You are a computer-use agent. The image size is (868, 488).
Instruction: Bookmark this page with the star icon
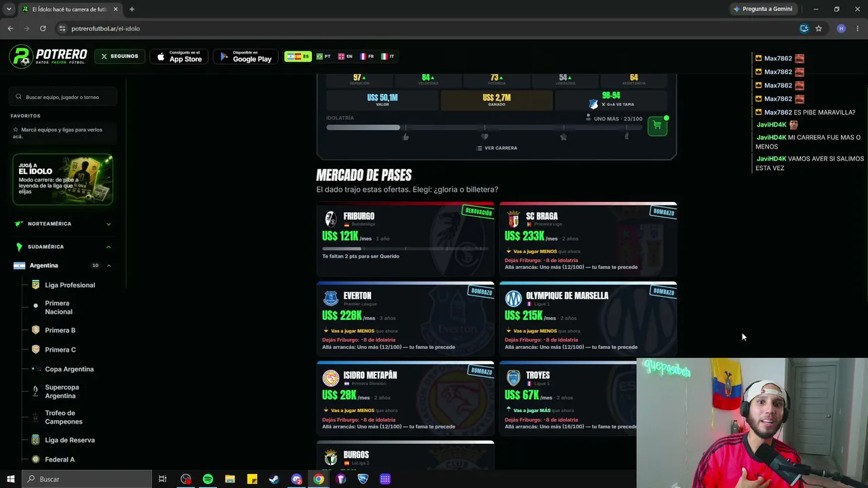pos(818,28)
